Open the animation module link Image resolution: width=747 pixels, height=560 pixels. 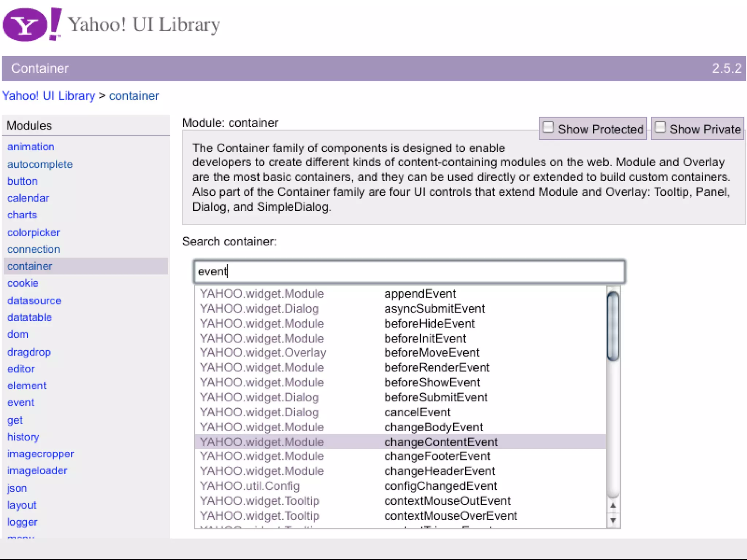[31, 147]
